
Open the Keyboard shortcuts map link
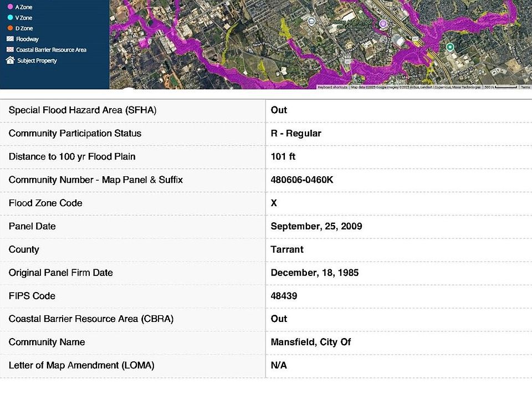[x=332, y=87]
